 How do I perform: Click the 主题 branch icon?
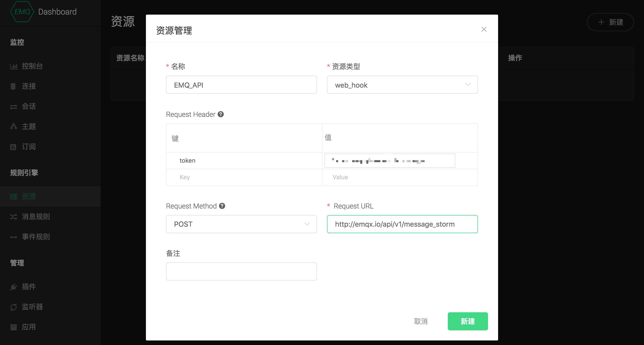click(13, 126)
